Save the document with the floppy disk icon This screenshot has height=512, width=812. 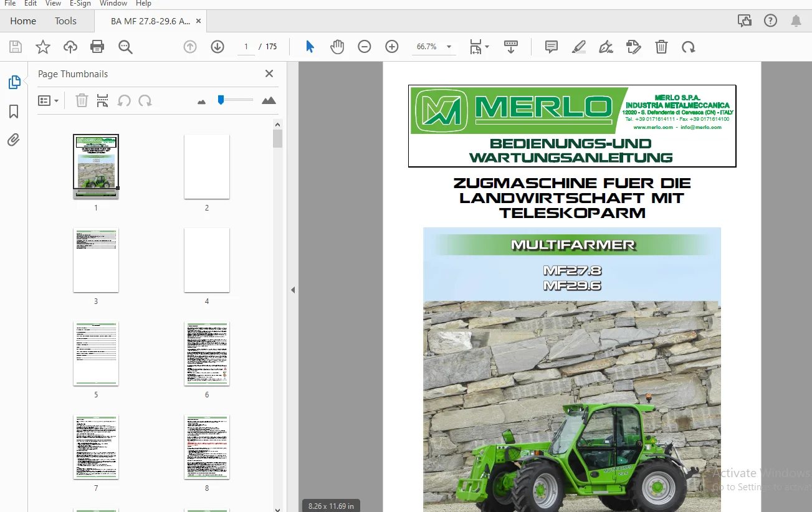pyautogui.click(x=16, y=47)
